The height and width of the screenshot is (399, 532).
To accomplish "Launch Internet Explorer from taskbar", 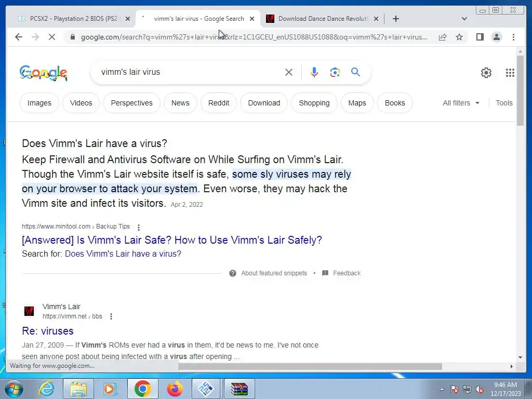I will click(x=46, y=389).
